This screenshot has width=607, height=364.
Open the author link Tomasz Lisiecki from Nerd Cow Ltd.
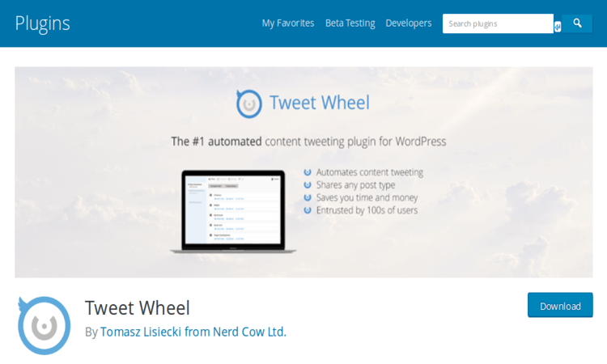[193, 332]
